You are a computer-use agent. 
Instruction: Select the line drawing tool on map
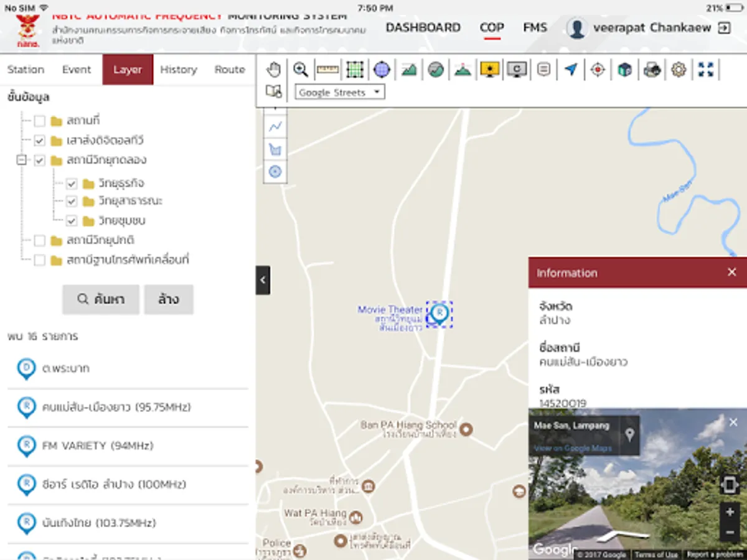pyautogui.click(x=275, y=126)
